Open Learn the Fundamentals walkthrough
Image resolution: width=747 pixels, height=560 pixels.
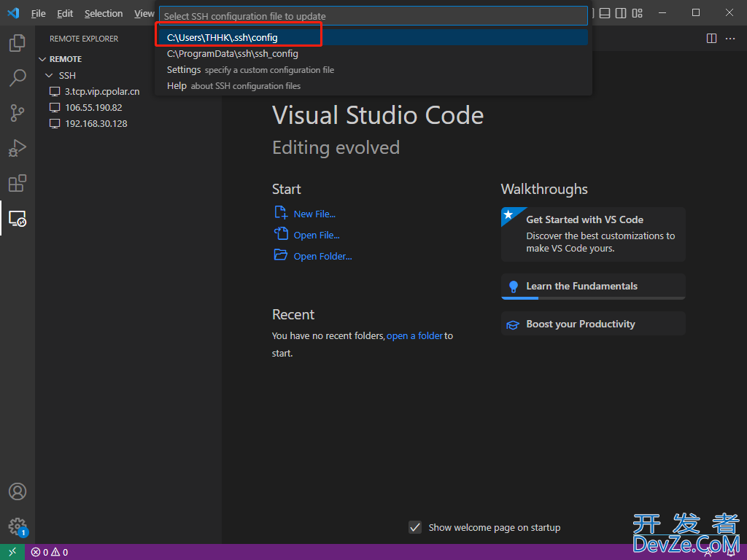[x=593, y=286]
